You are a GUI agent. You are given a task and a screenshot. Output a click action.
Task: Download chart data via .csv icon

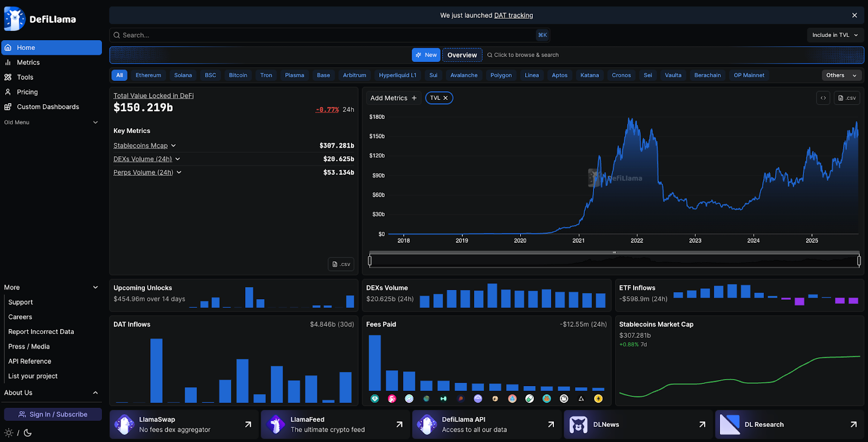847,98
